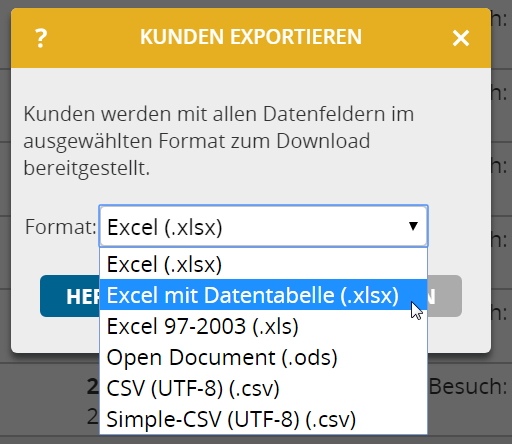Click the Format combo box showing Excel (.xlsx)
Viewport: 512px width, 444px height.
263,226
